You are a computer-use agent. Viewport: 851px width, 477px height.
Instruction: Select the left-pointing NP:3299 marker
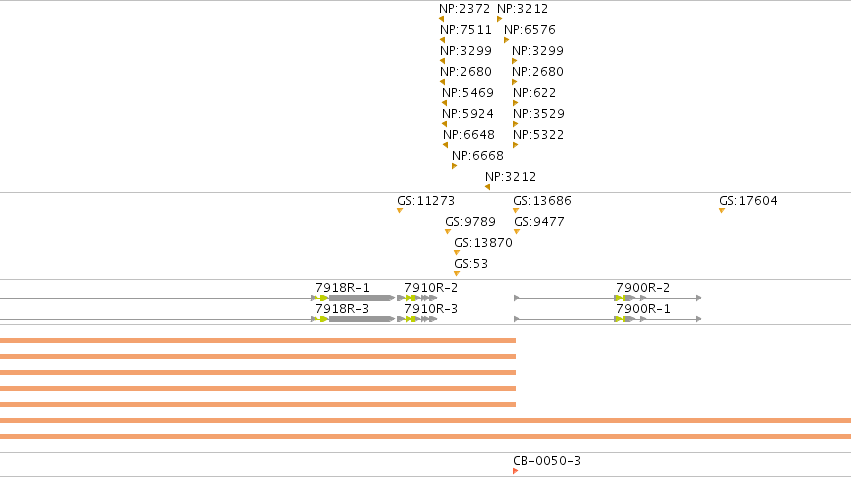[x=442, y=61]
